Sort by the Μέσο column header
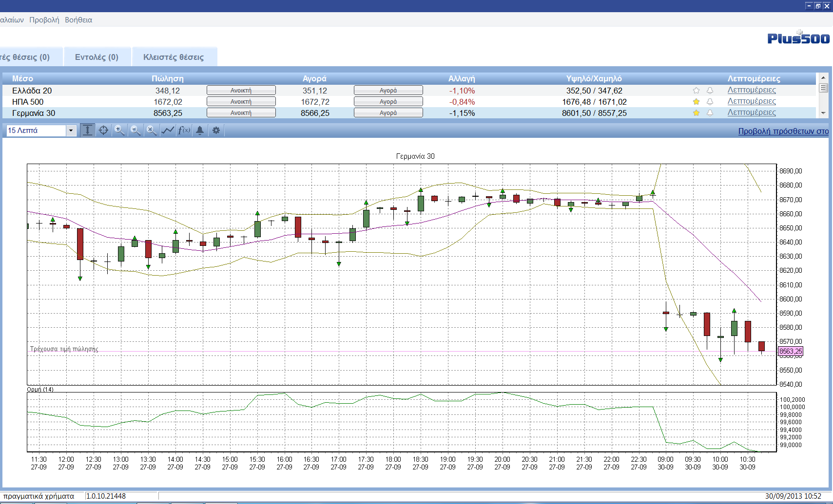Screen dimensions: 833x504 pos(22,78)
